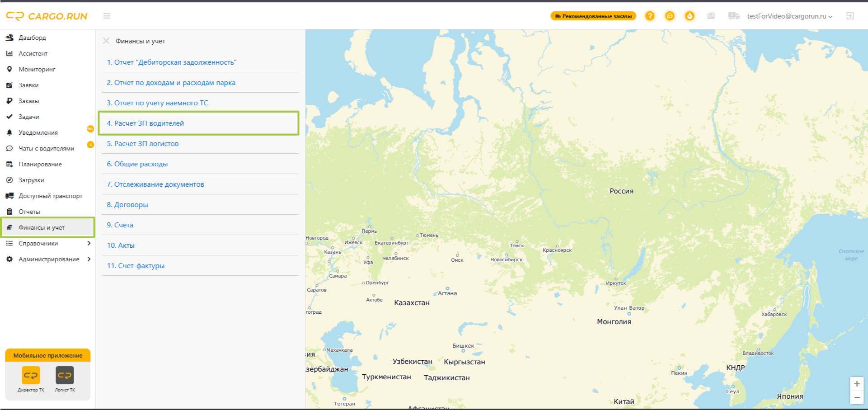Screen dimensions: 868x410
Task: Open the testForVideo@cargorun.ru account dropdown
Action: [789, 16]
